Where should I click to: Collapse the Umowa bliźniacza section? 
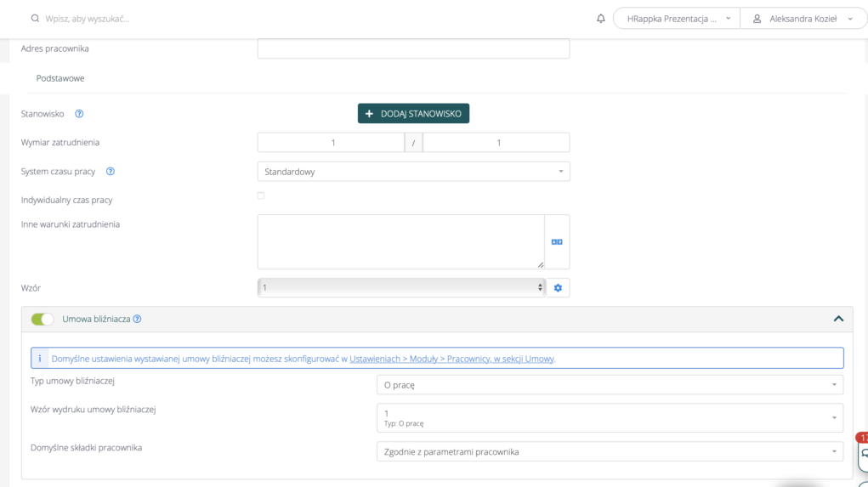point(837,319)
